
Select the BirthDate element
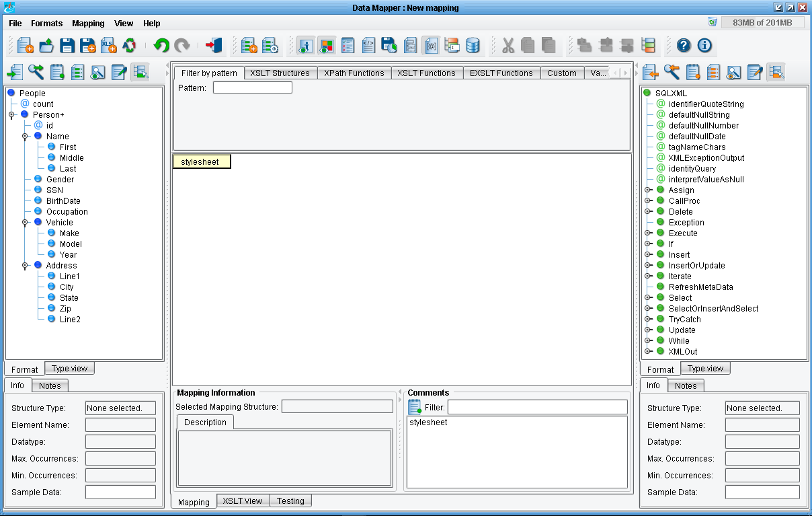[63, 201]
